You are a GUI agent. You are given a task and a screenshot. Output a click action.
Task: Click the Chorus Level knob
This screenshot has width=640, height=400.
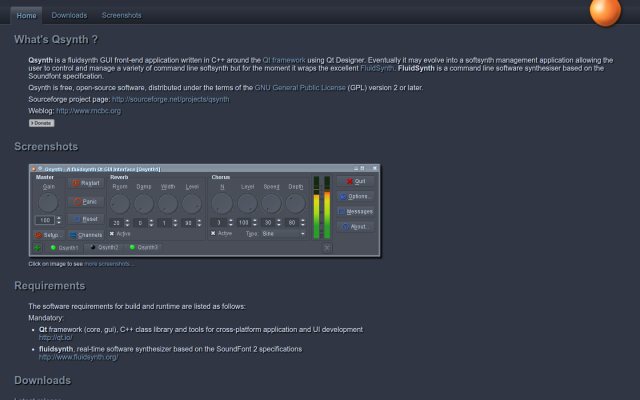(x=247, y=204)
